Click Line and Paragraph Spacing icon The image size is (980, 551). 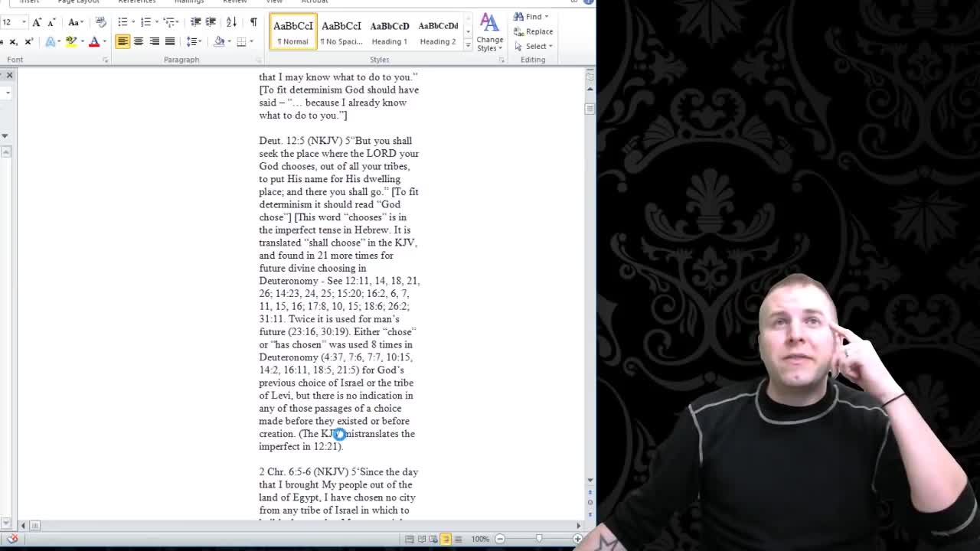[191, 41]
